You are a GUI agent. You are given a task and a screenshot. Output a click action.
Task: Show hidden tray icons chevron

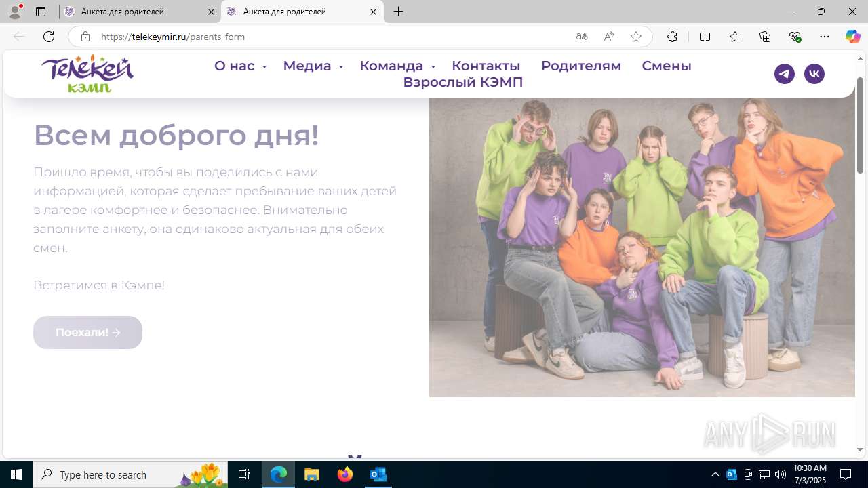click(x=715, y=474)
